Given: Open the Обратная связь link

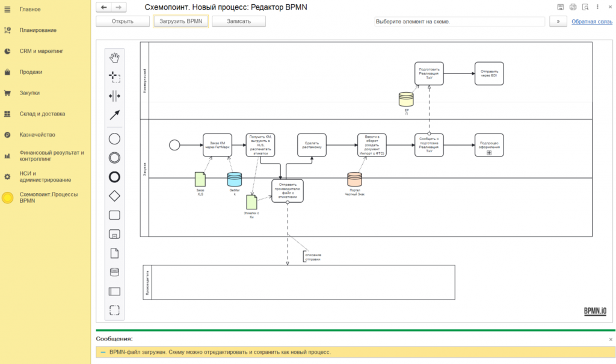Looking at the screenshot, I should pyautogui.click(x=592, y=22).
